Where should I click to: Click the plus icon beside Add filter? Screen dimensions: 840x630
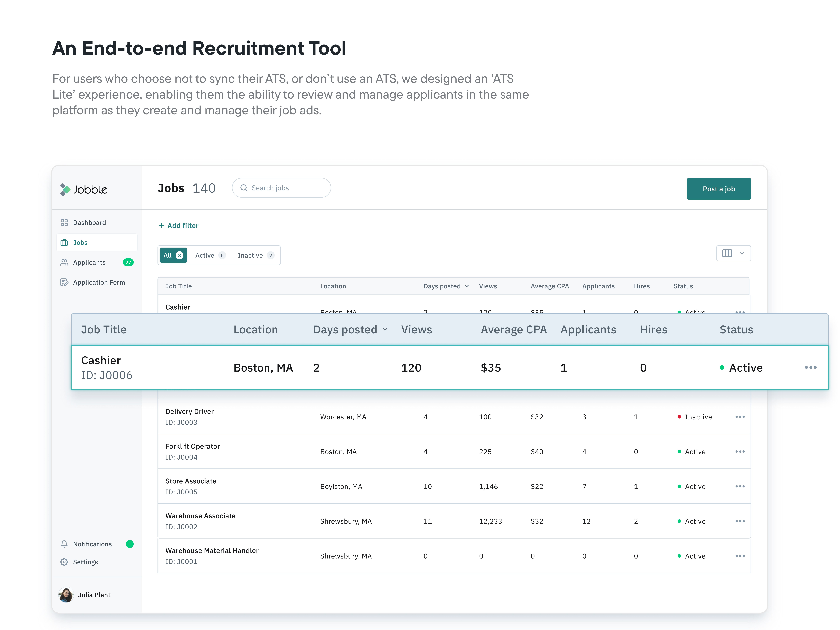pyautogui.click(x=161, y=226)
